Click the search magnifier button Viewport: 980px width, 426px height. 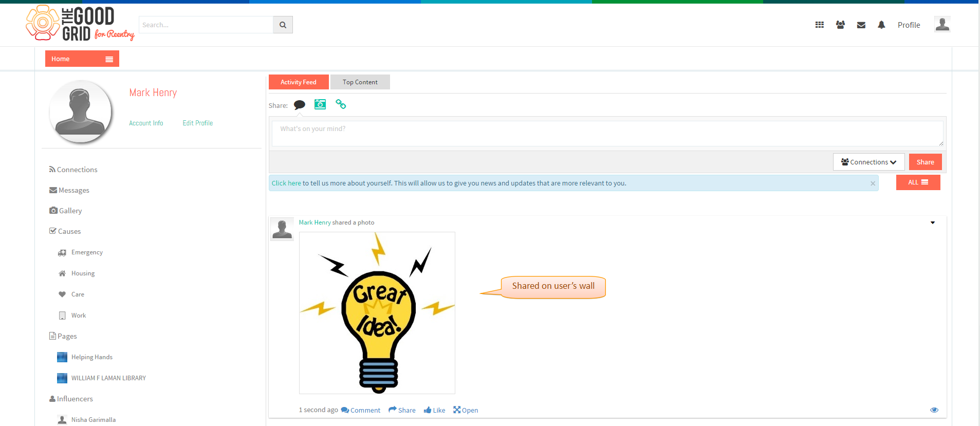point(283,25)
